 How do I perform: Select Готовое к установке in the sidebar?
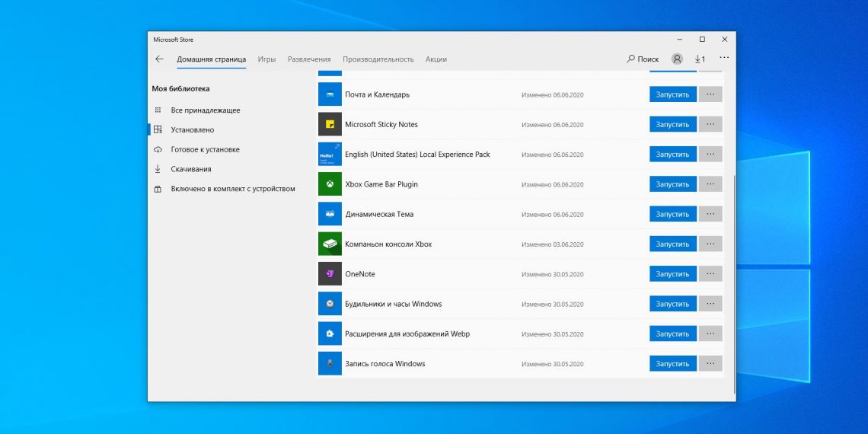tap(205, 150)
